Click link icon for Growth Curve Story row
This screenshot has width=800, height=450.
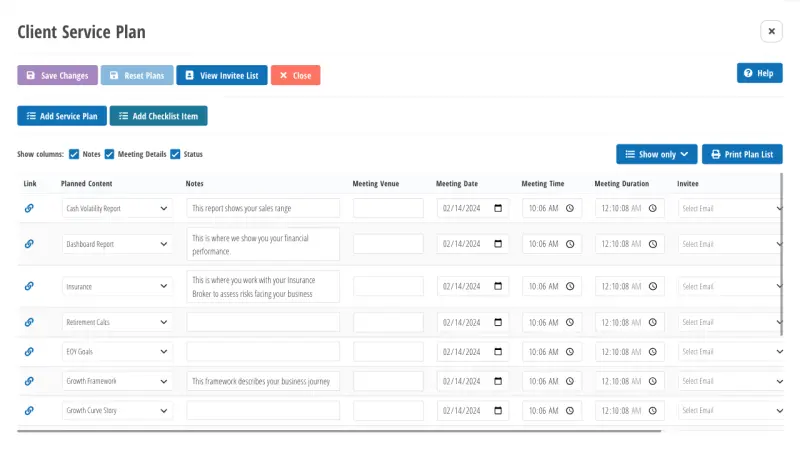click(29, 410)
